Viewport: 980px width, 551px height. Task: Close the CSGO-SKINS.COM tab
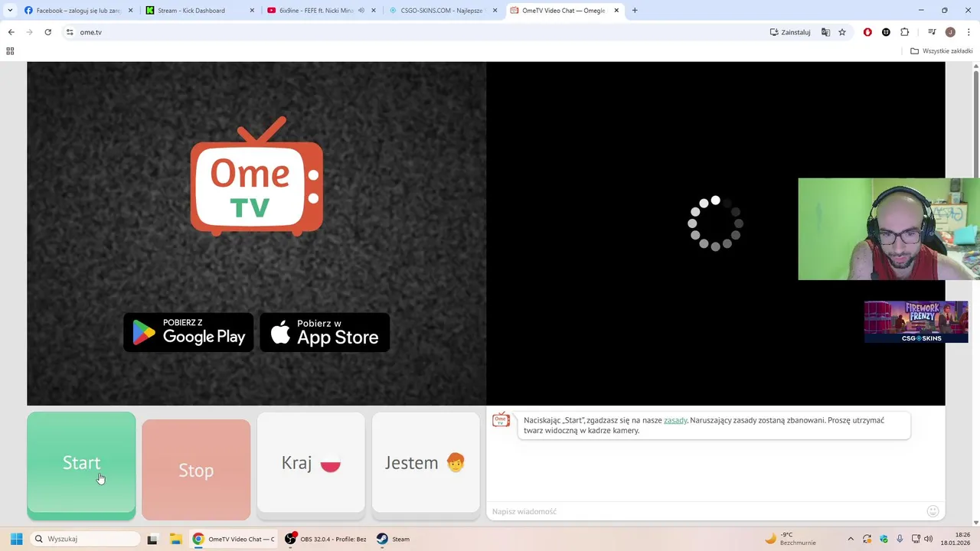[x=495, y=11]
